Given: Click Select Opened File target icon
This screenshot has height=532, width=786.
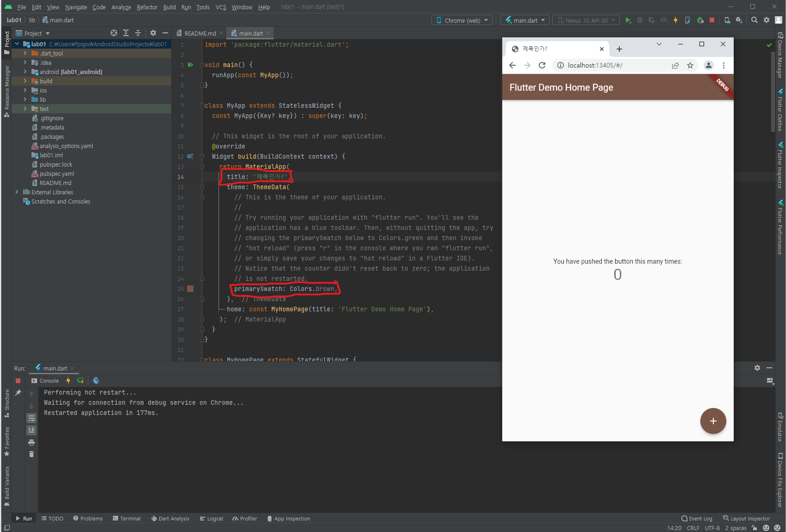Looking at the screenshot, I should pos(114,33).
